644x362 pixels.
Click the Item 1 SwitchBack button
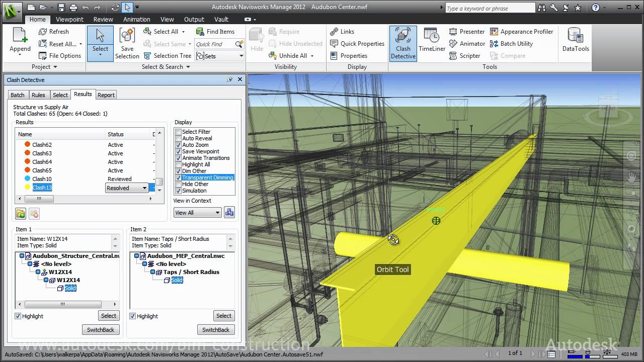pyautogui.click(x=101, y=330)
